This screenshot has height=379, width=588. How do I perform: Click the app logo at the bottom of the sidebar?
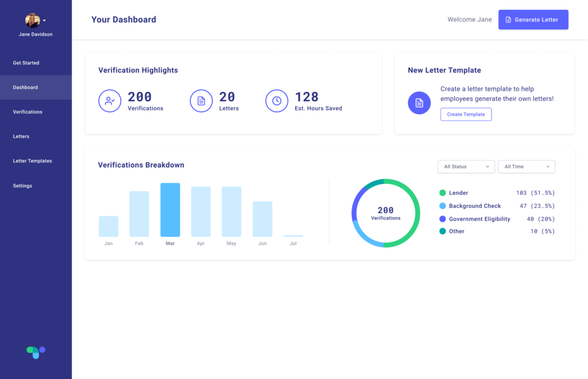(x=36, y=352)
